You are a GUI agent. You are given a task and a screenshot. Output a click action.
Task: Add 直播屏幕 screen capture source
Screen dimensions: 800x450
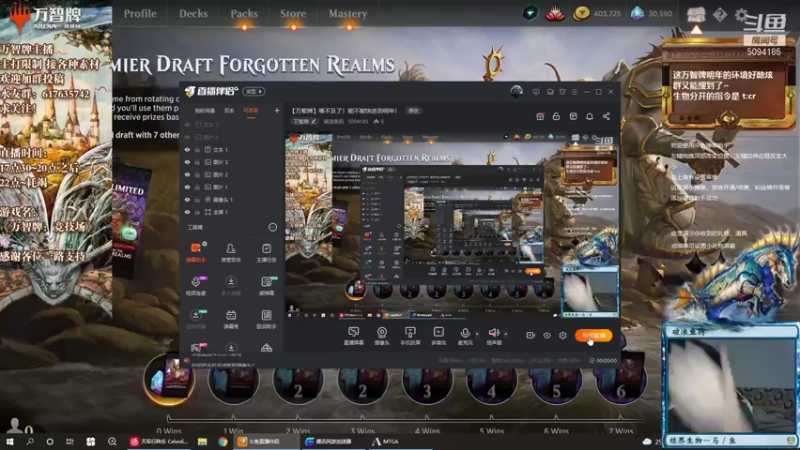pyautogui.click(x=353, y=336)
